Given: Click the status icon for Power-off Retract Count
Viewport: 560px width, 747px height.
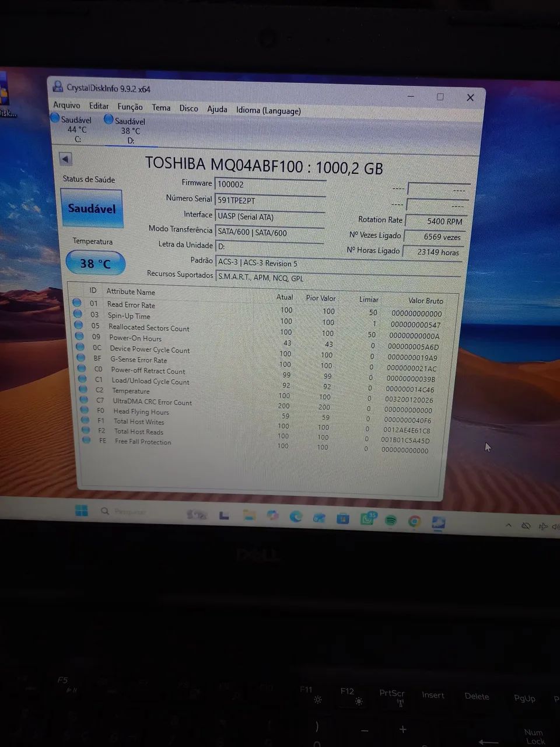Looking at the screenshot, I should tap(82, 369).
